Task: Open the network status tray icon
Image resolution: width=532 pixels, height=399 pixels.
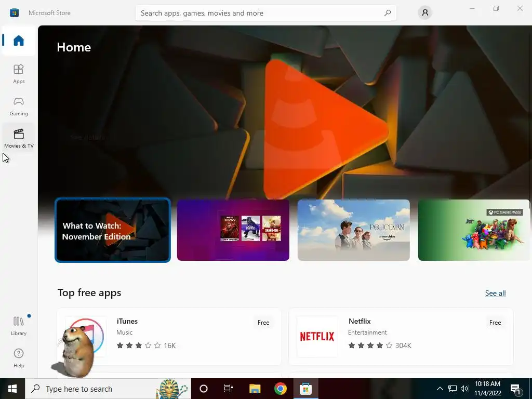Action: [453, 389]
